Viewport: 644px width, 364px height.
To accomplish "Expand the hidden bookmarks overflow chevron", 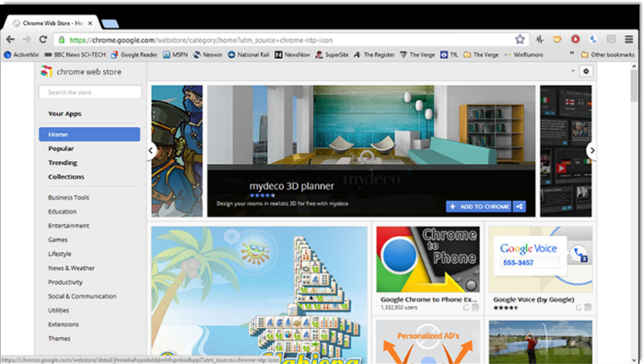I will coord(571,53).
